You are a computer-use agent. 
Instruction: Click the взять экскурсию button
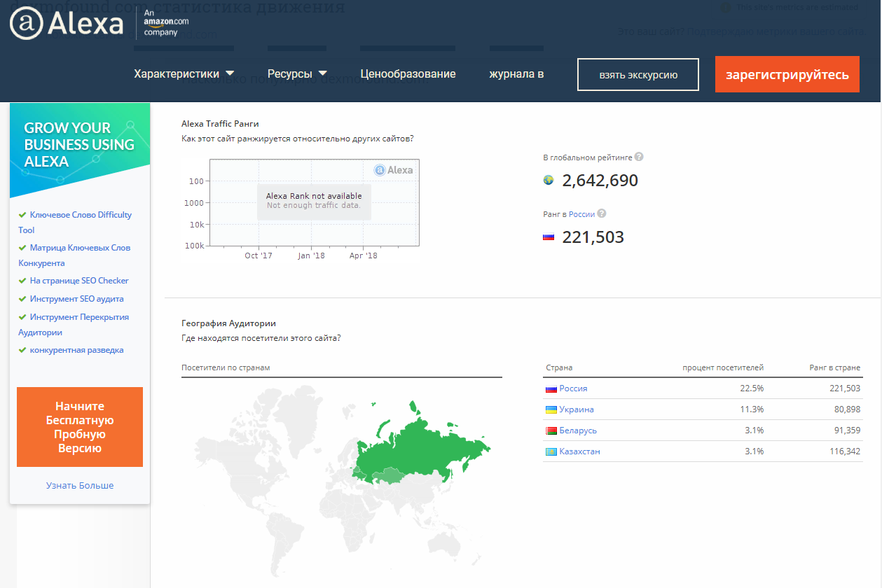[638, 75]
